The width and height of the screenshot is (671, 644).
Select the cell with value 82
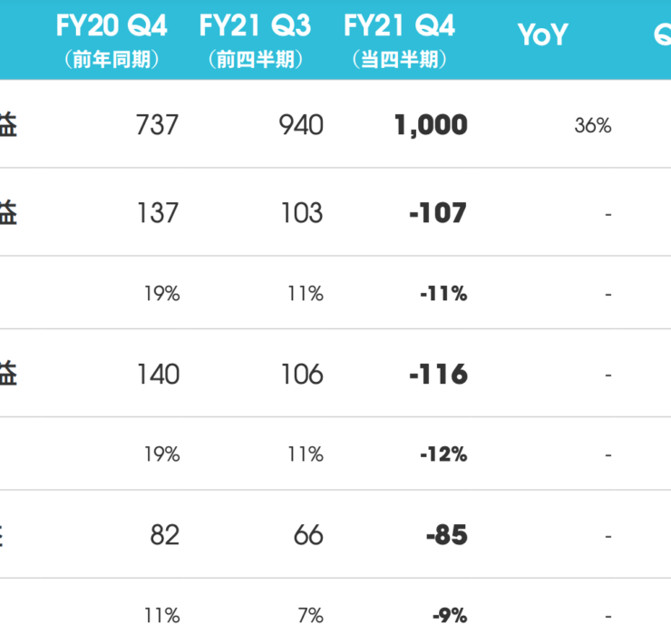[x=164, y=535]
